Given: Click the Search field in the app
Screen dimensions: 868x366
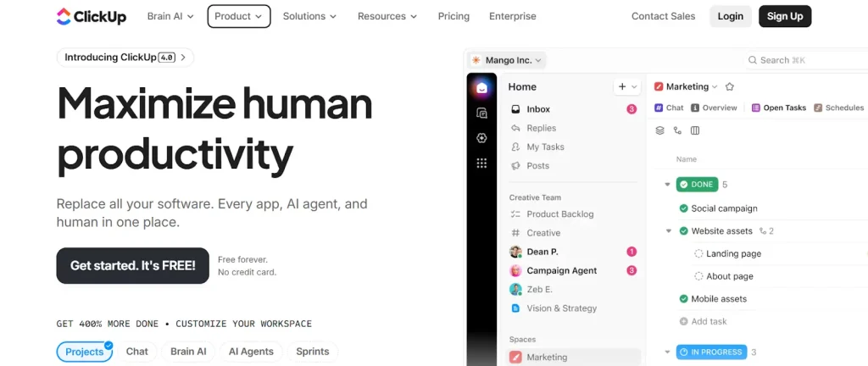Looking at the screenshot, I should click(x=805, y=60).
